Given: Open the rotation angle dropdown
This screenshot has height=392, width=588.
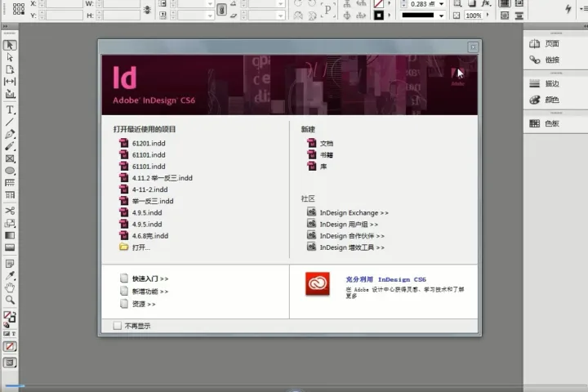Looking at the screenshot, I should pyautogui.click(x=280, y=4).
